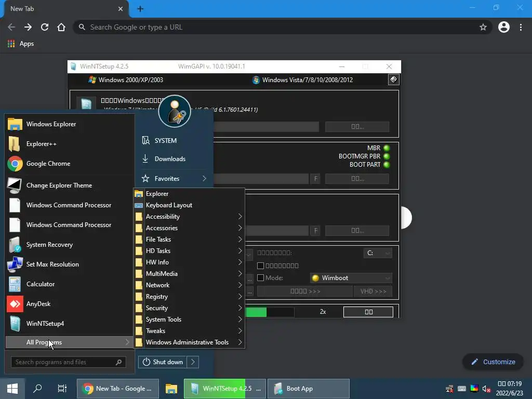Click the taskbar clock
This screenshot has height=399, width=532.
pos(509,389)
